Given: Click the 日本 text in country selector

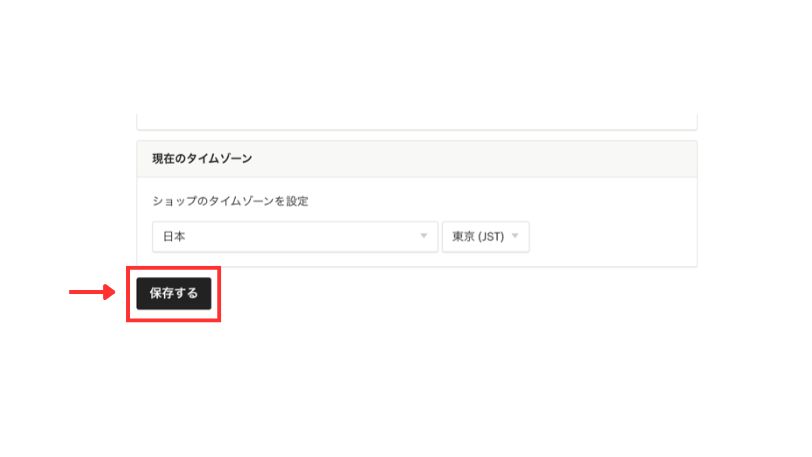Looking at the screenshot, I should [174, 237].
